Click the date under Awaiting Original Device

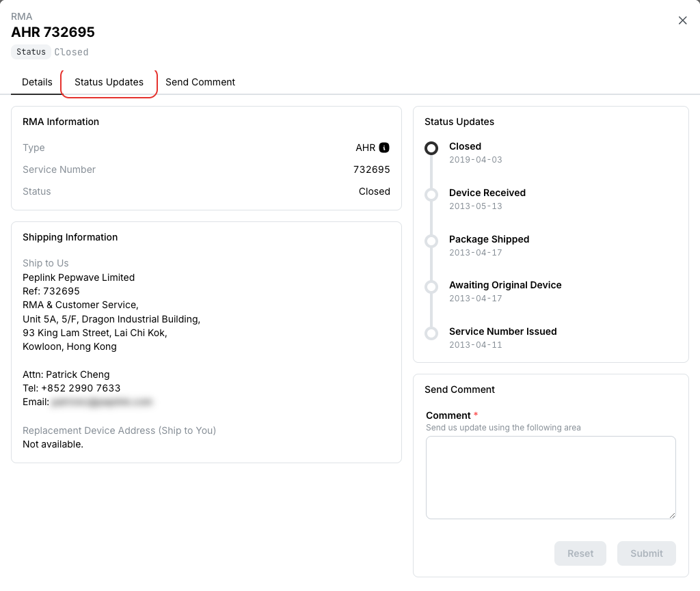pyautogui.click(x=476, y=299)
